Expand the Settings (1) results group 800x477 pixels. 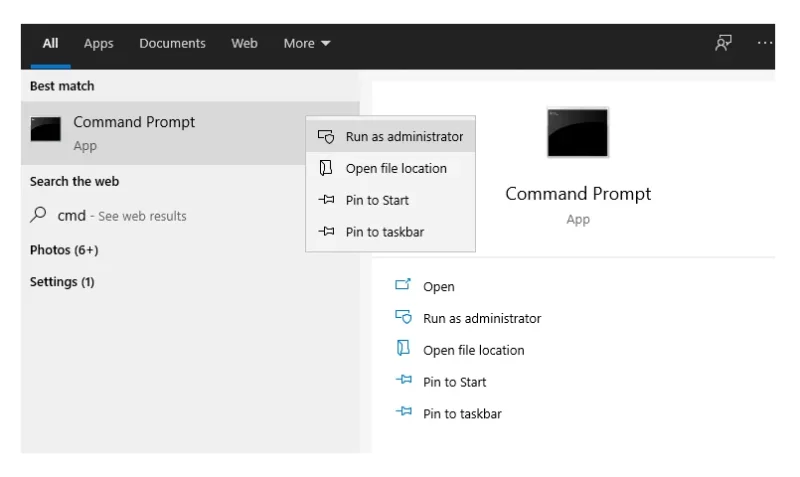62,282
